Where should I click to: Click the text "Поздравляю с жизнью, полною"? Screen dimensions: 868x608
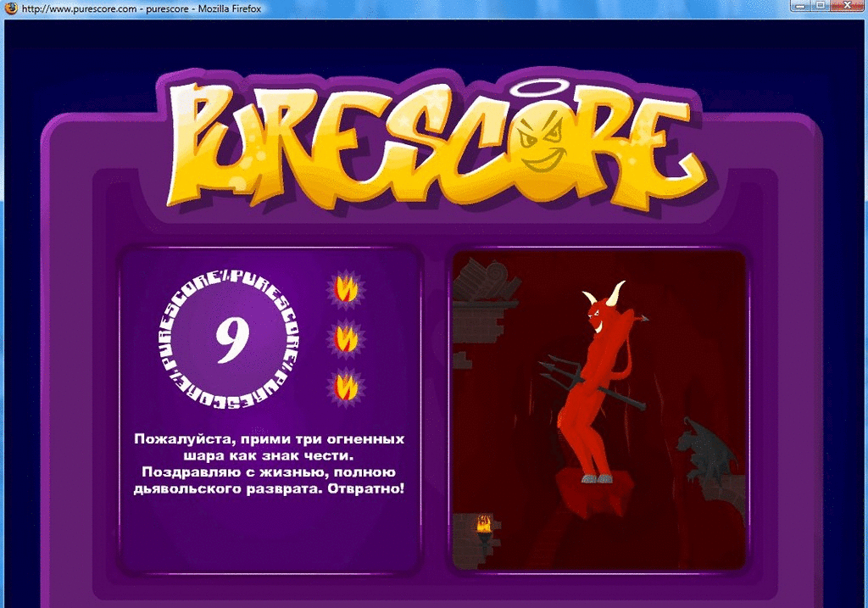(269, 472)
